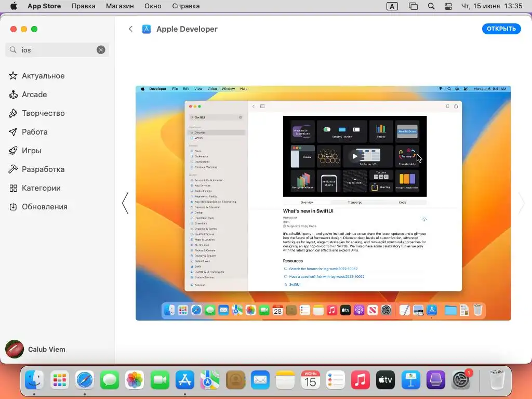This screenshot has height=399, width=532.
Task: Click the Apple Developer app icon in header
Action: tap(146, 29)
